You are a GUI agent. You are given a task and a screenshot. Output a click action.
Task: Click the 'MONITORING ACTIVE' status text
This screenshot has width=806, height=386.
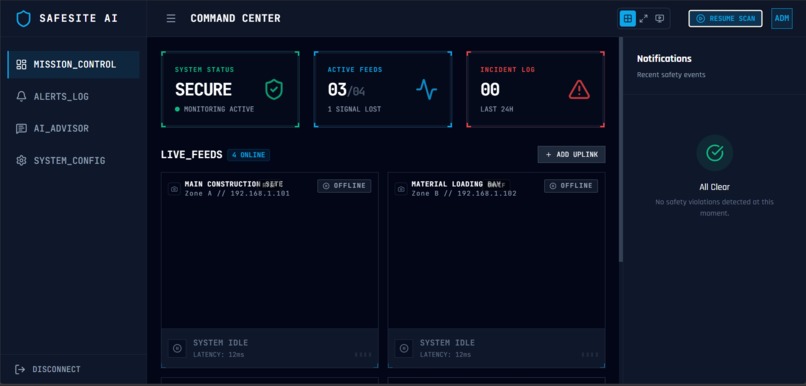(219, 109)
